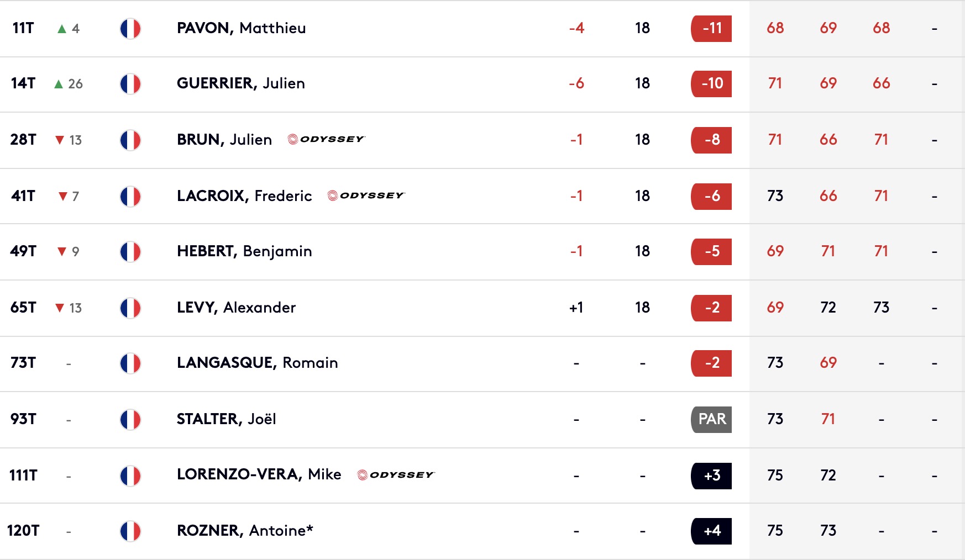Open PAVON, Matthieu player name
The image size is (965, 560).
tap(241, 28)
